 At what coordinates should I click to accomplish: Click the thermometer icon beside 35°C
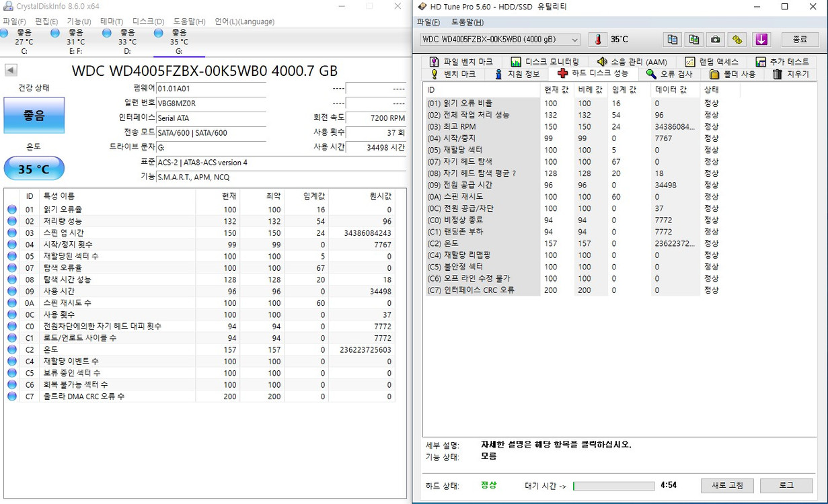[x=599, y=39]
